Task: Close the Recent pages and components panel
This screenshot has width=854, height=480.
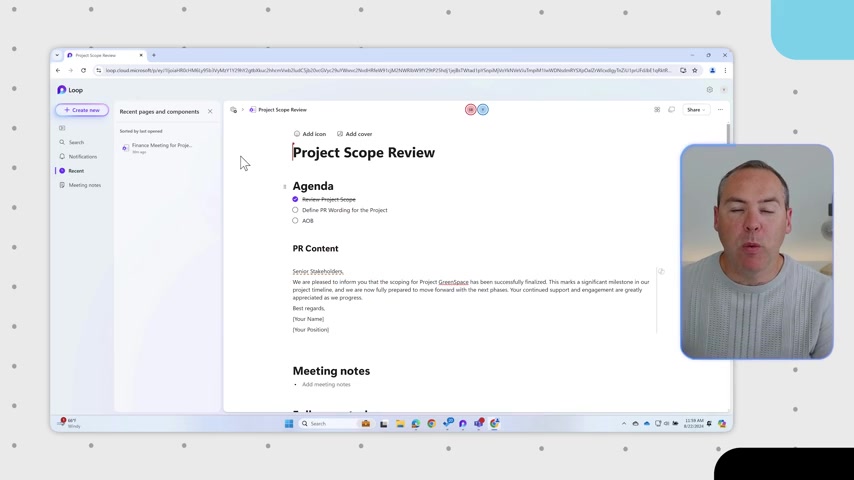Action: click(210, 112)
